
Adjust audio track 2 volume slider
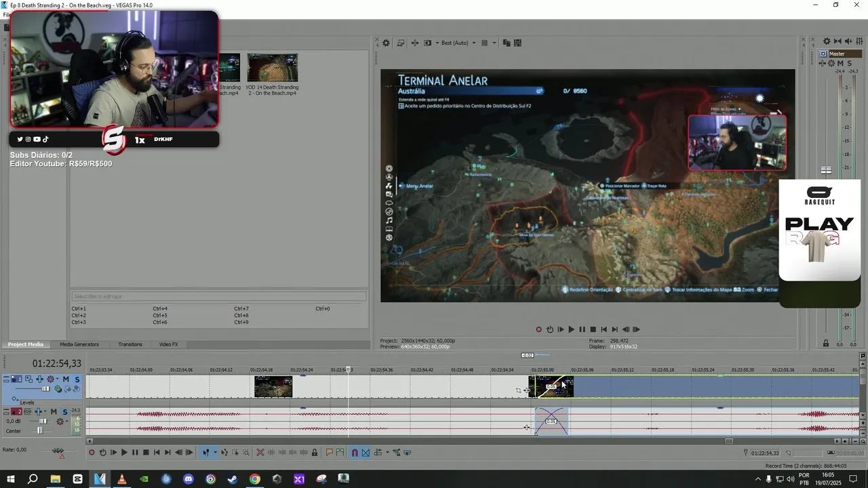click(42, 421)
